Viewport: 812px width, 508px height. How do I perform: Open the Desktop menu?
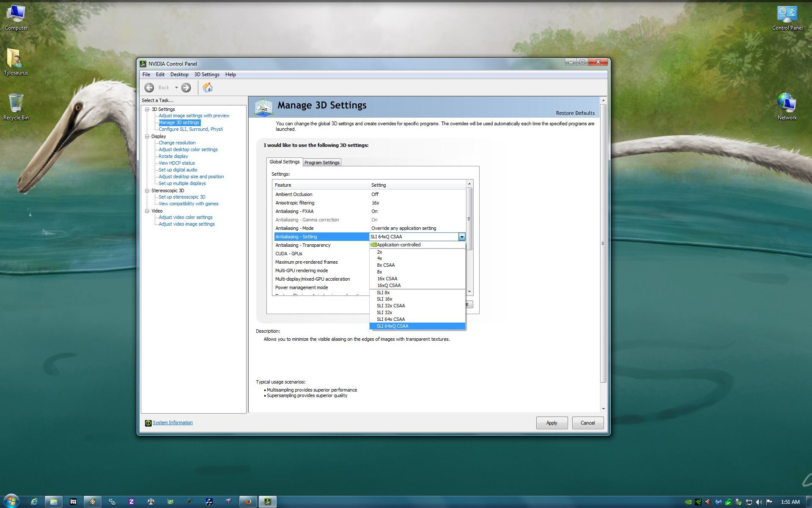coord(179,75)
